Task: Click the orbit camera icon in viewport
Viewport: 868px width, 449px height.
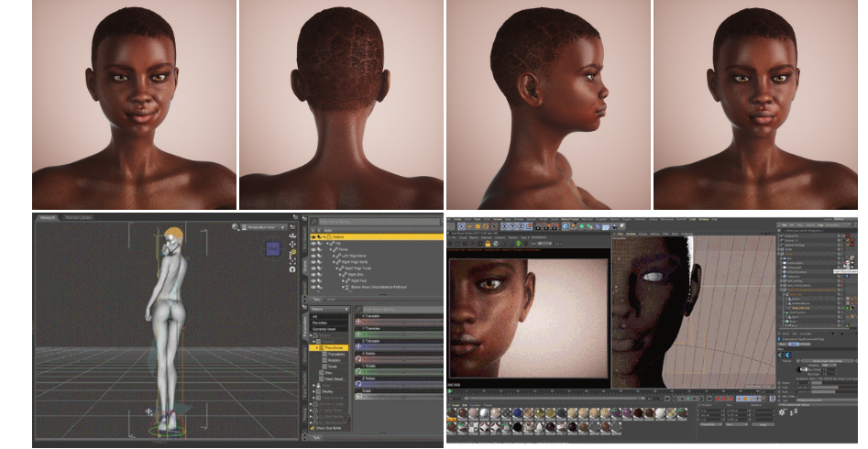Action: click(x=292, y=235)
